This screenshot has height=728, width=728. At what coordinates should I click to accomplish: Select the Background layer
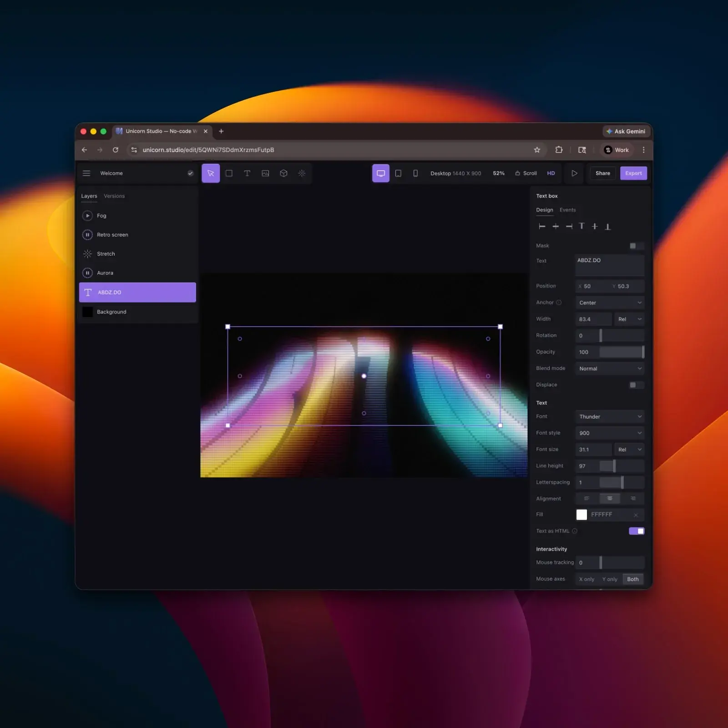(111, 312)
